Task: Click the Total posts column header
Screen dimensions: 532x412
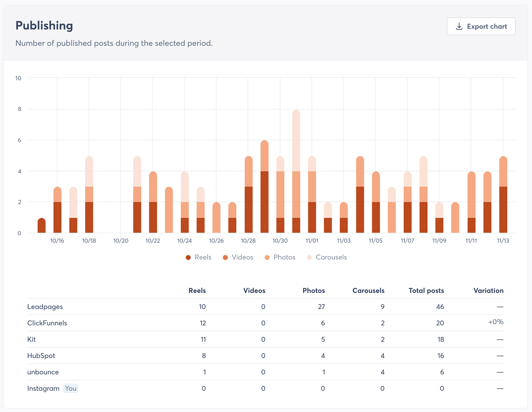Action: point(426,291)
